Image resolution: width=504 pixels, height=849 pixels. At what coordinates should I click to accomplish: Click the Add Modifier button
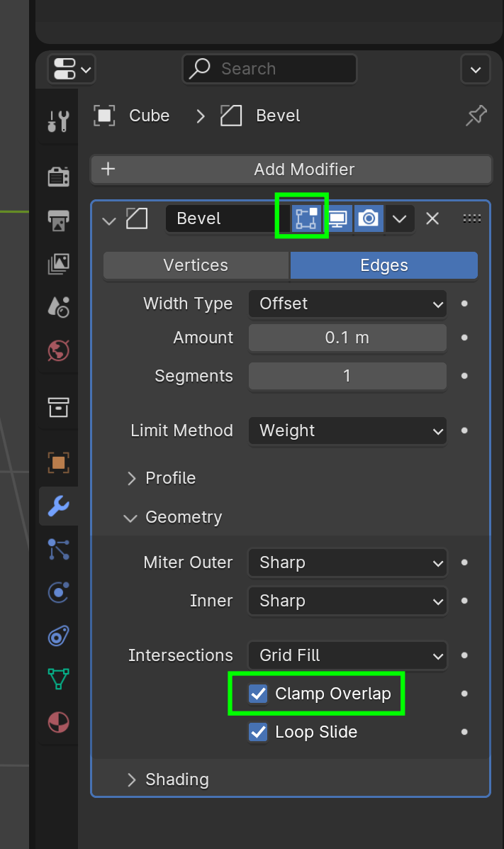[x=291, y=170]
